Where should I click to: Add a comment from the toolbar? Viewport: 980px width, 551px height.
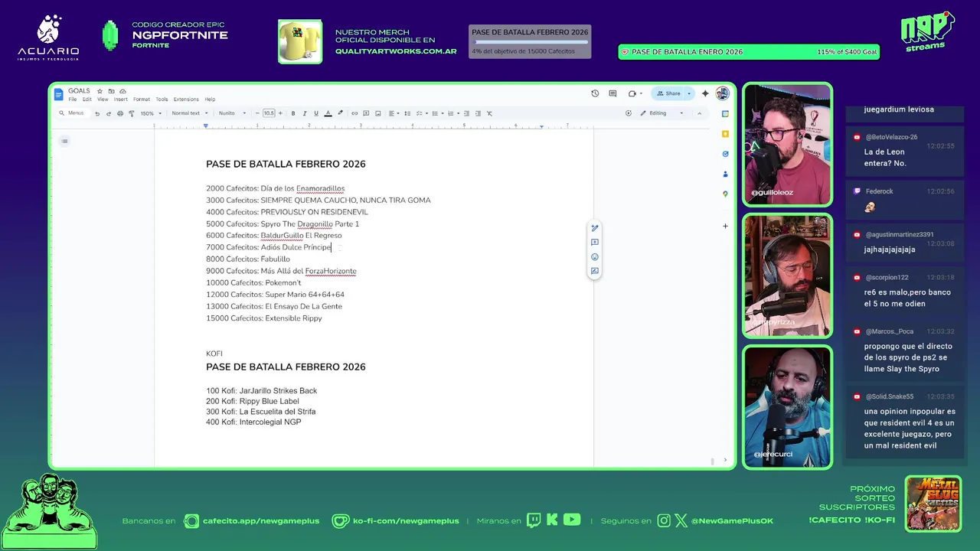(366, 113)
